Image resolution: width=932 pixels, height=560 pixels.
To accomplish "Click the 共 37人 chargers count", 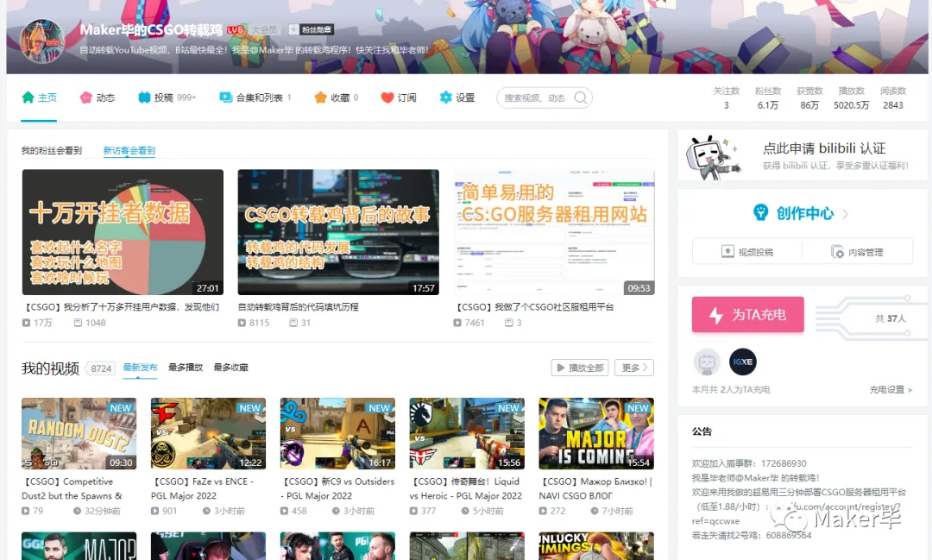I will (x=890, y=318).
